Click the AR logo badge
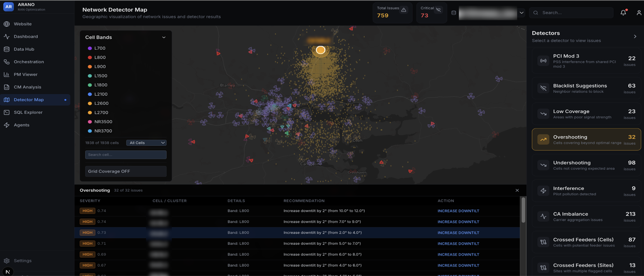This screenshot has width=644, height=276. point(8,7)
